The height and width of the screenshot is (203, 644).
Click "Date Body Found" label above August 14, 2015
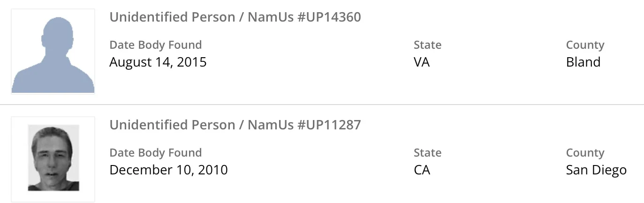pos(156,45)
